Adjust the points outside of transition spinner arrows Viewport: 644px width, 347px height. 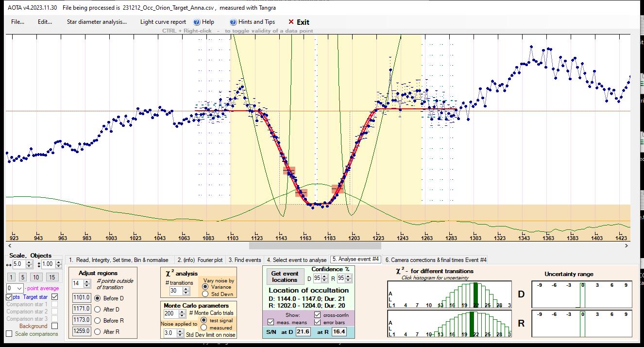(87, 284)
